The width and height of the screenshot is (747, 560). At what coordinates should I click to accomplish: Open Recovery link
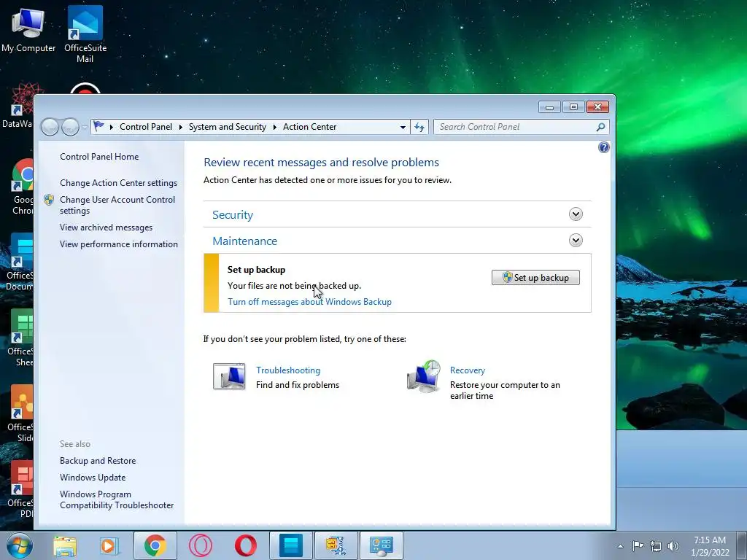pyautogui.click(x=468, y=370)
